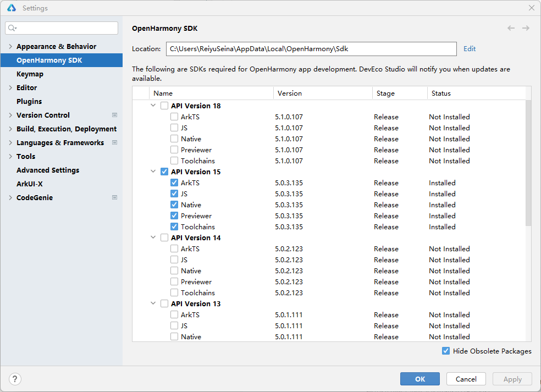The image size is (541, 392).
Task: Collapse the API Version 13 group
Action: click(153, 303)
